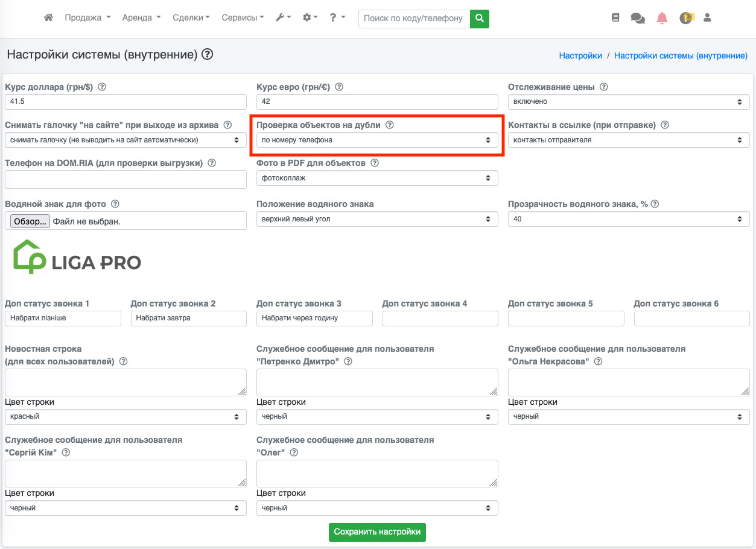The width and height of the screenshot is (756, 549).
Task: Click help icon beside Проверка объектов на дубли
Action: [x=390, y=125]
